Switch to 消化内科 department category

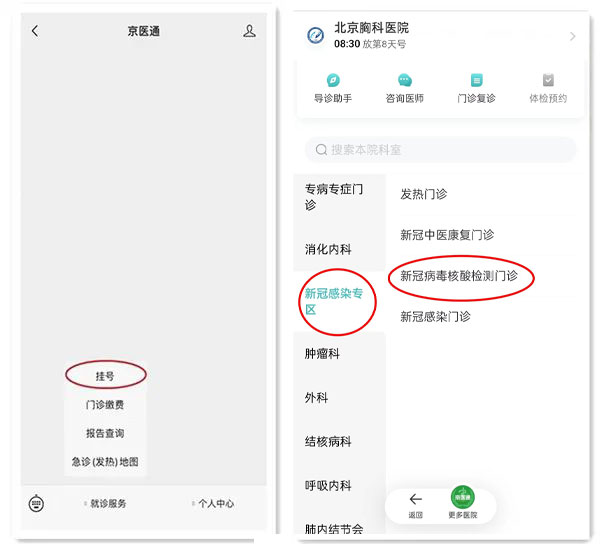[328, 249]
